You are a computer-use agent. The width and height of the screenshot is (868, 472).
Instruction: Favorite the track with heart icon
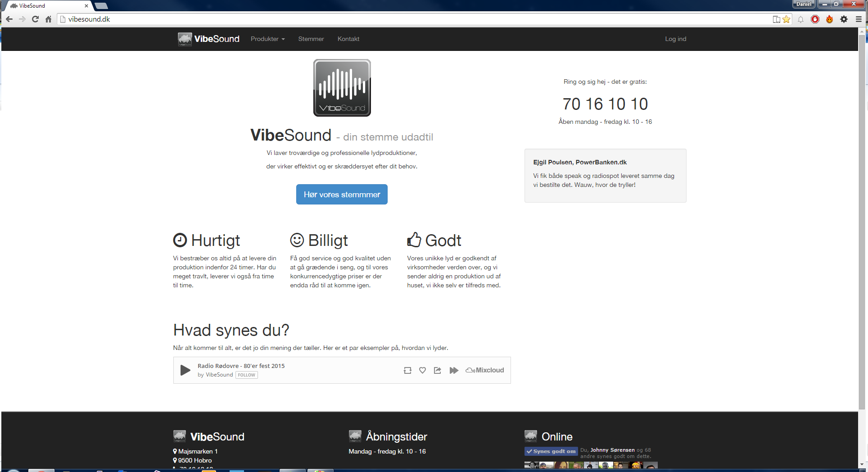coord(422,370)
